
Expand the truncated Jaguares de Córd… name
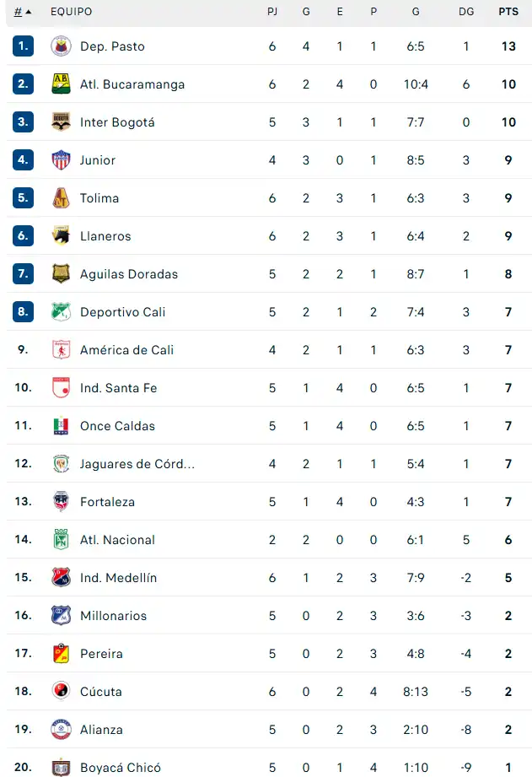pyautogui.click(x=137, y=464)
